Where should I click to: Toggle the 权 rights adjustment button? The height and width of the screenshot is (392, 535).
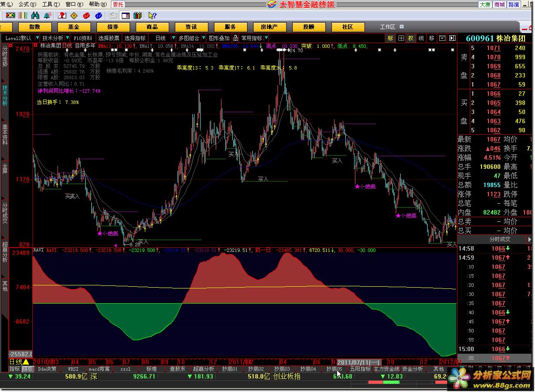click(x=411, y=38)
